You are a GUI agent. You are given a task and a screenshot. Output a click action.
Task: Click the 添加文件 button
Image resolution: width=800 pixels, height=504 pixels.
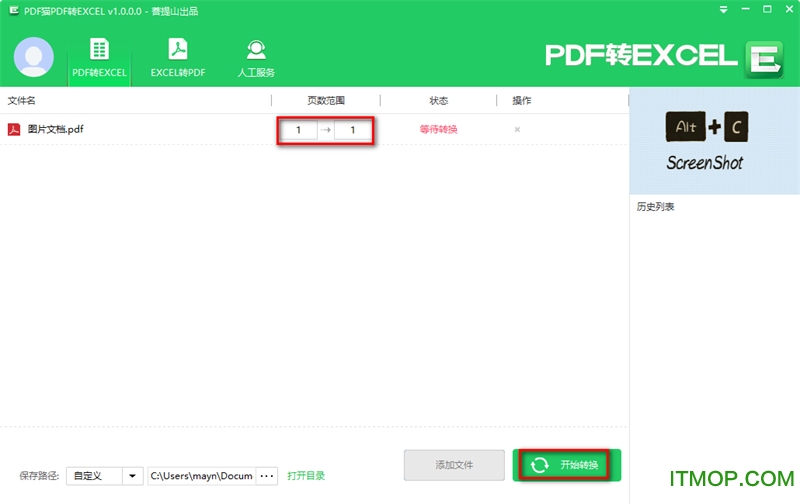point(454,465)
